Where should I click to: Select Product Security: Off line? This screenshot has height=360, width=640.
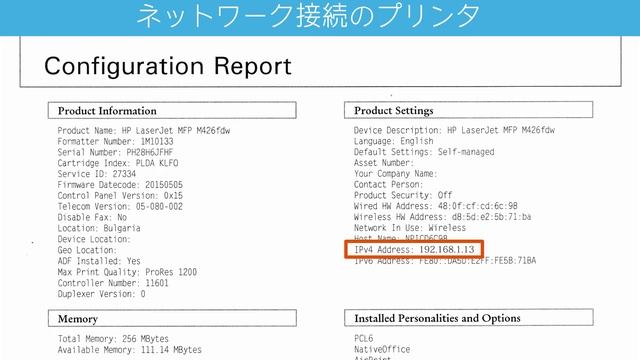pos(403,195)
